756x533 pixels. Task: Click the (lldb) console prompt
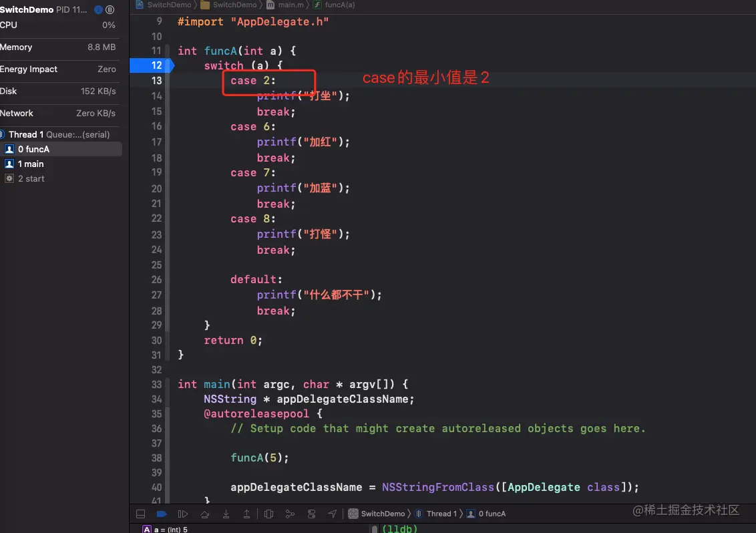(x=399, y=529)
